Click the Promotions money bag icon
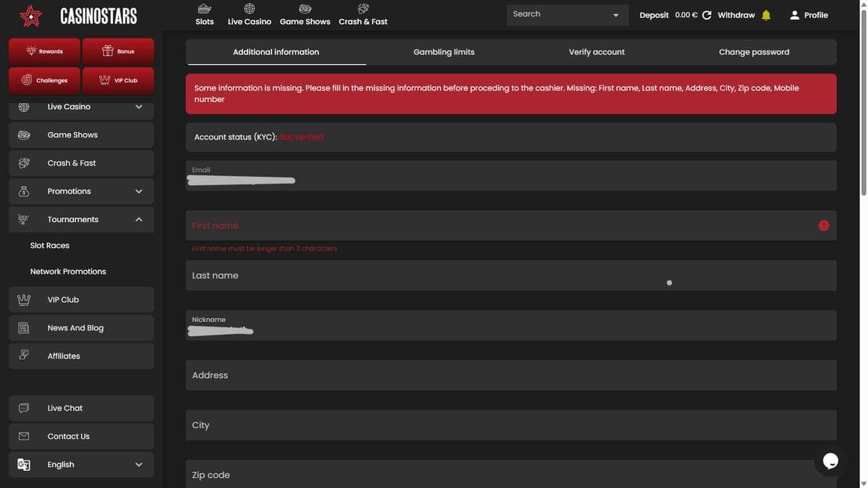 click(24, 192)
